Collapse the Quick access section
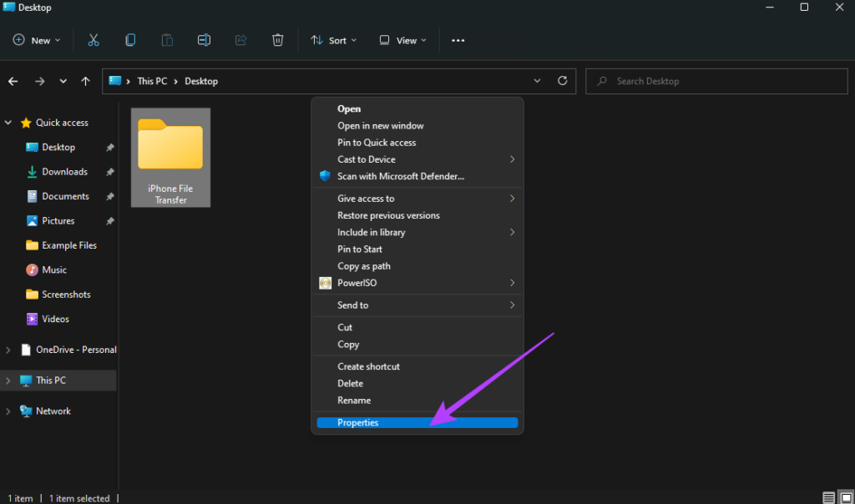Viewport: 855px width, 504px height. [8, 123]
